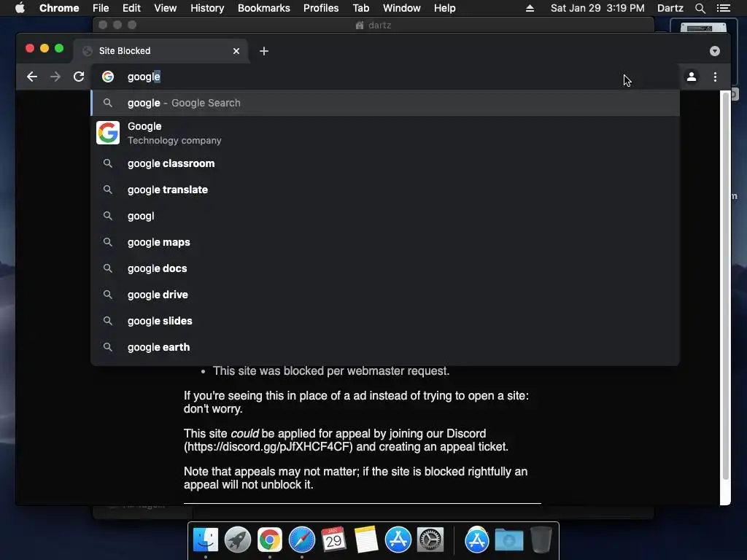Select 'google drive' suggestion
The width and height of the screenshot is (747, 560).
385,295
